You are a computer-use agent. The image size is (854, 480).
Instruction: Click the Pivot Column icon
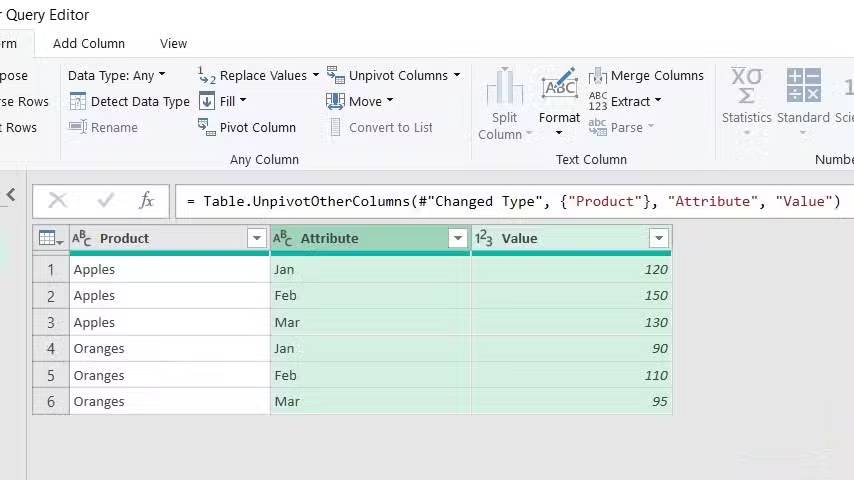(x=207, y=127)
